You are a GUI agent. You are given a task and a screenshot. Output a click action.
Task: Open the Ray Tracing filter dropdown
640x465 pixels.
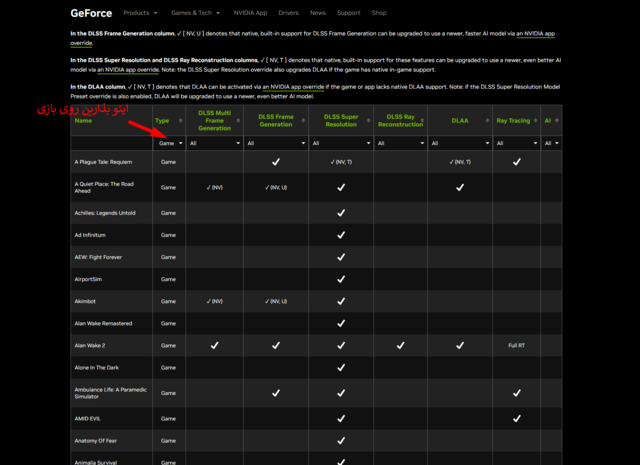(516, 143)
